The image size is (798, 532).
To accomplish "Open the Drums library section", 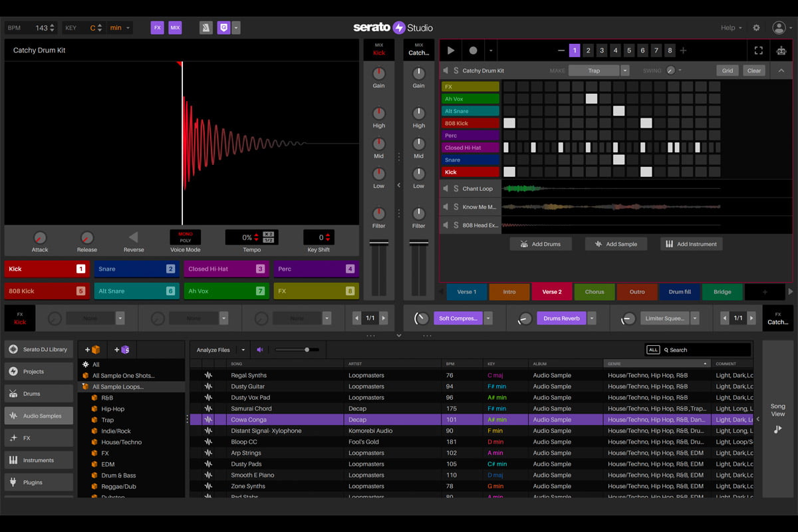I will (x=39, y=394).
